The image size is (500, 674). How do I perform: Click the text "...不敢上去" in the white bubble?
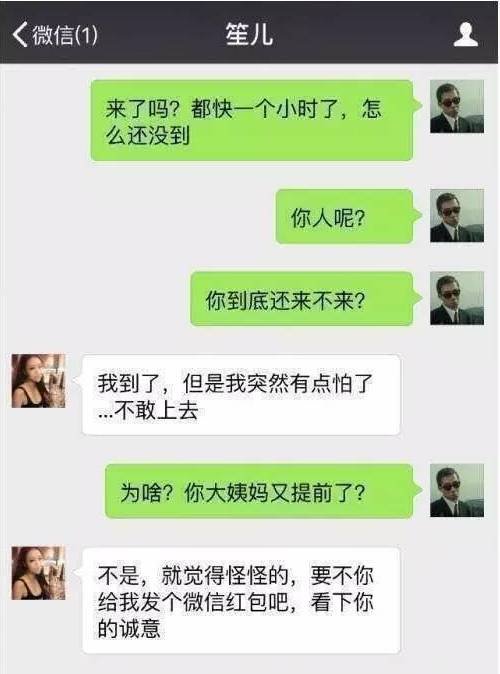coord(148,410)
